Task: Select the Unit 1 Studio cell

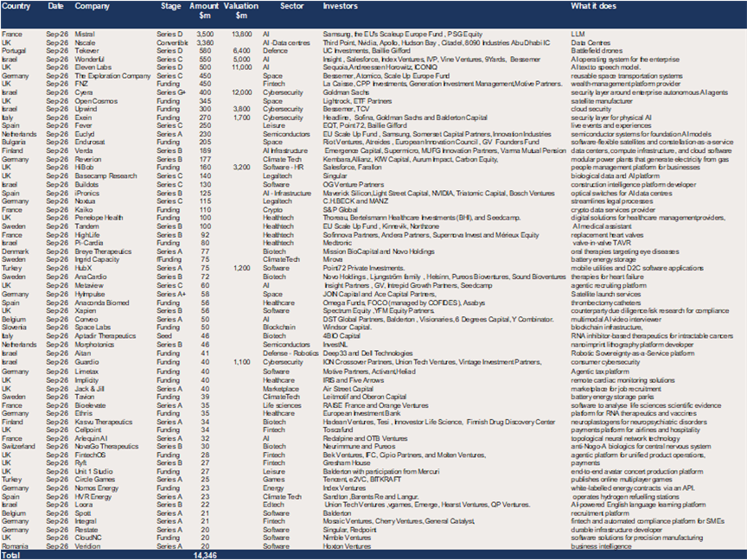Action: coord(94,472)
